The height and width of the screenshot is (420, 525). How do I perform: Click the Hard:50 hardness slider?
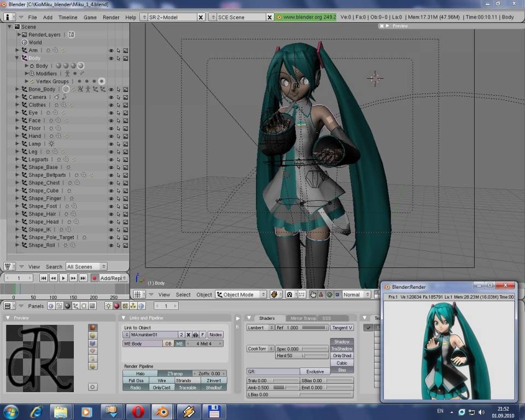pos(302,355)
